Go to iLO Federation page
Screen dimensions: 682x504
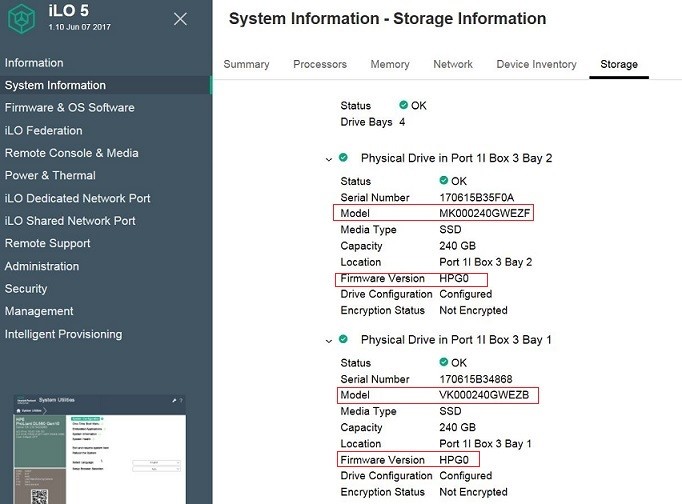click(x=43, y=130)
